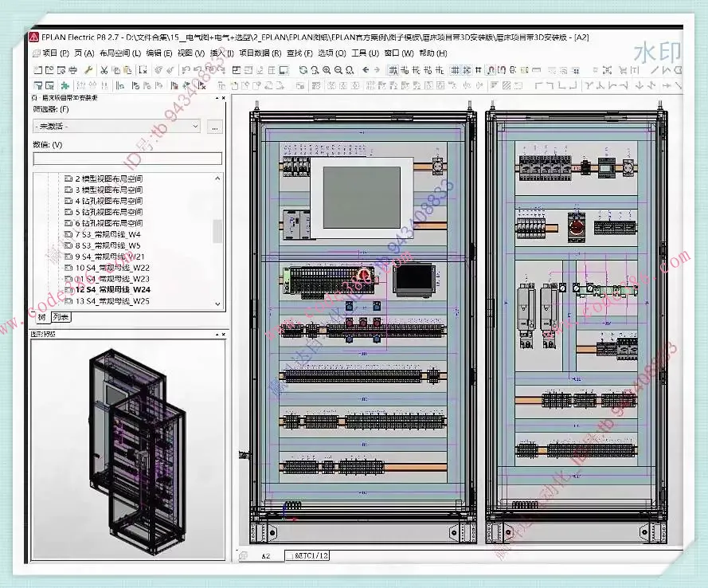Screen dimensions: 708x588
Task: Click the T-node down connection icon
Action: pos(589,85)
